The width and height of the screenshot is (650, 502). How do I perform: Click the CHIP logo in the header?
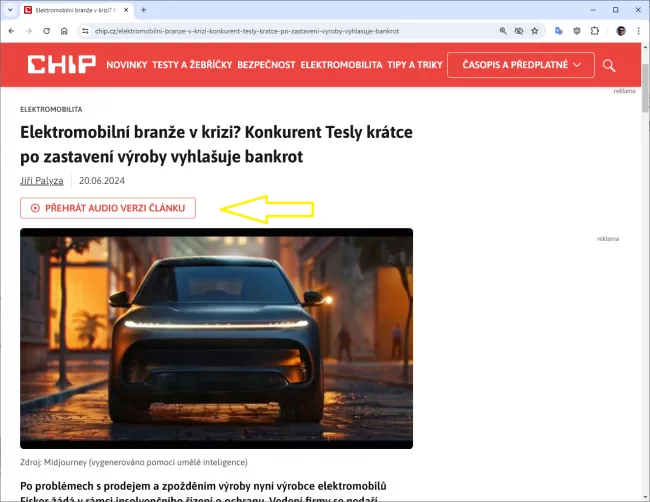tap(62, 66)
